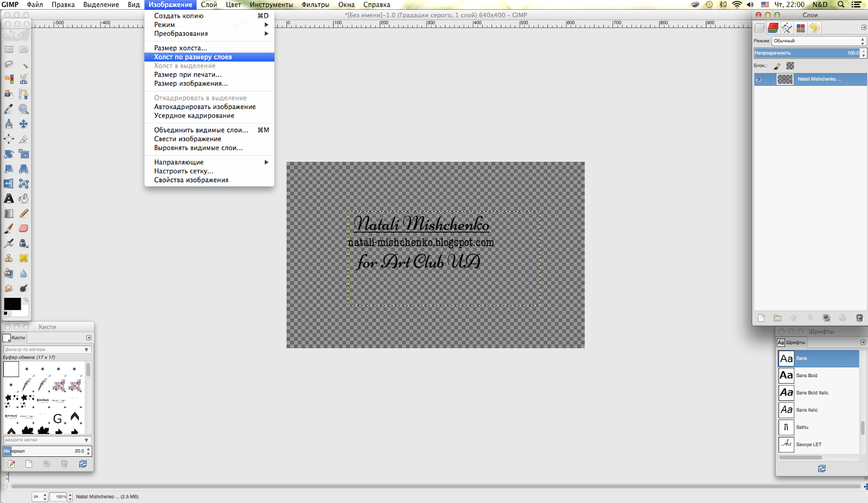Select the Blur/Sharpen droplet tool
The height and width of the screenshot is (503, 868).
pyautogui.click(x=24, y=273)
